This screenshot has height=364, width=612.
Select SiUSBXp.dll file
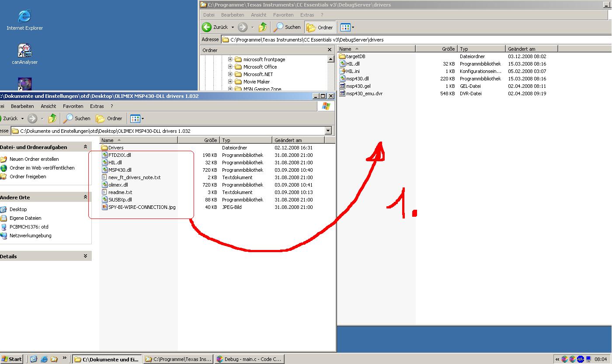(117, 200)
